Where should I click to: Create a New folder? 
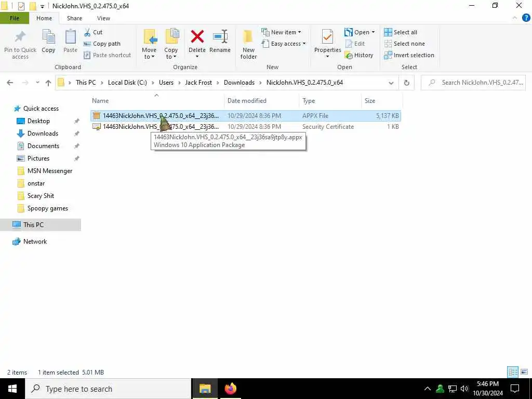tap(248, 44)
